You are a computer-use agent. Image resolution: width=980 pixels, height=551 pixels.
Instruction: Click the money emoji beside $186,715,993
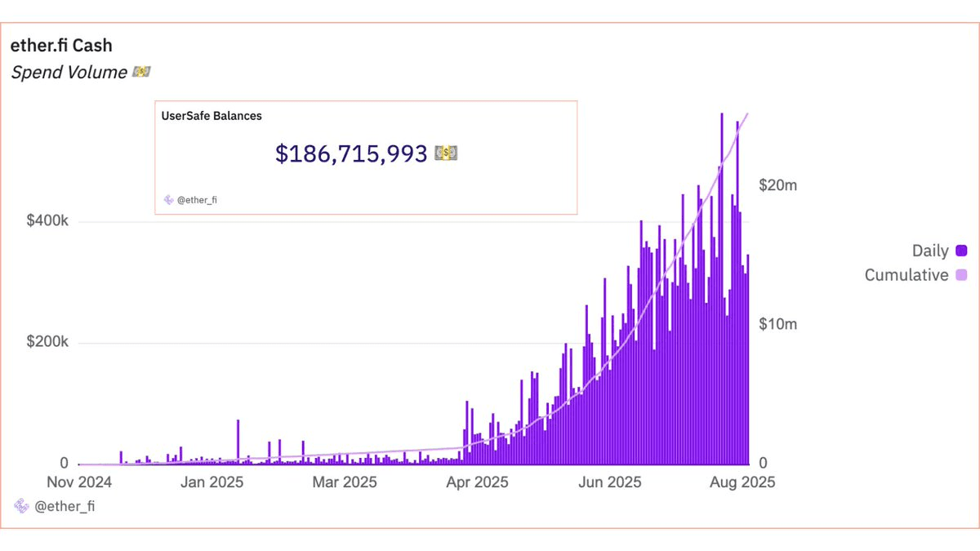tap(446, 153)
